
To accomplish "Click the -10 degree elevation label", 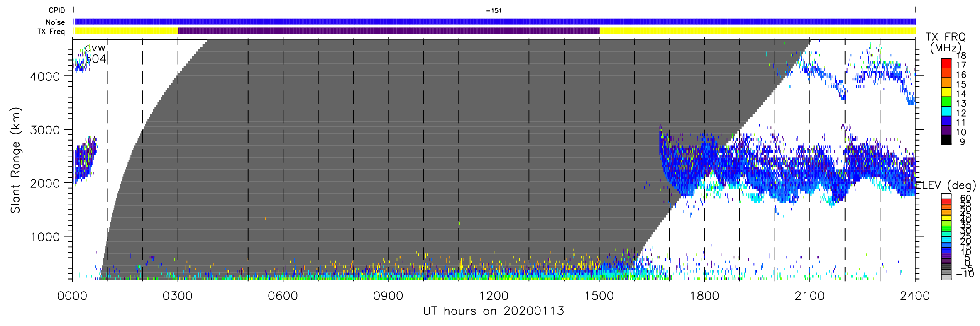I will (965, 274).
